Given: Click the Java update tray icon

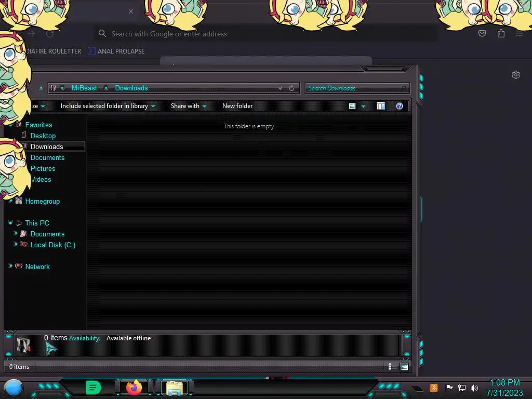Looking at the screenshot, I should point(434,388).
